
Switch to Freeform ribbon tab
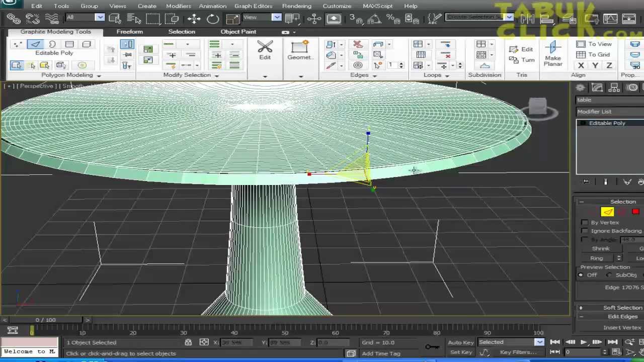click(130, 32)
